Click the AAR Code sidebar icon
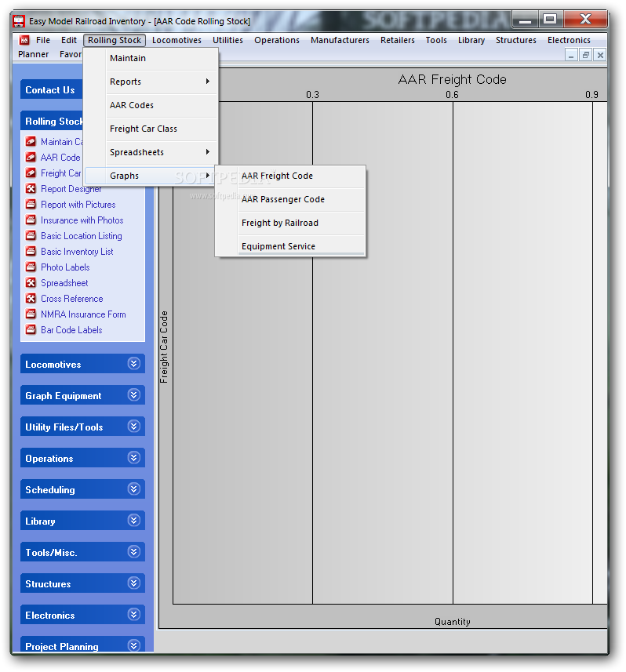This screenshot has width=626, height=672. click(31, 157)
